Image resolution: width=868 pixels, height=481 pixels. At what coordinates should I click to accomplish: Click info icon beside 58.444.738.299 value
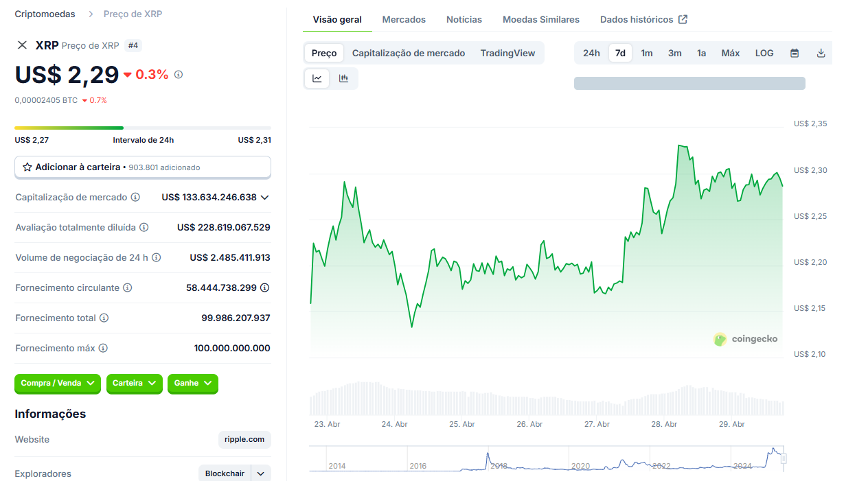(264, 288)
